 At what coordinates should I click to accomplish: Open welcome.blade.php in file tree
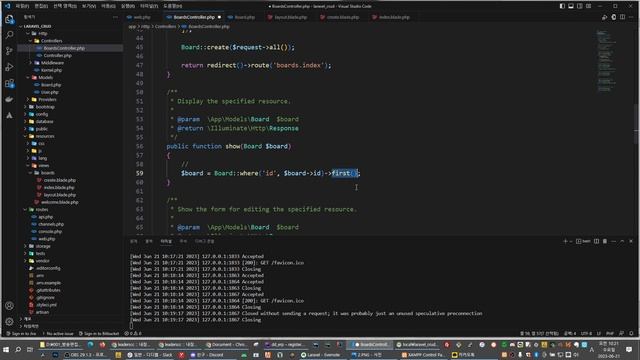(60, 202)
